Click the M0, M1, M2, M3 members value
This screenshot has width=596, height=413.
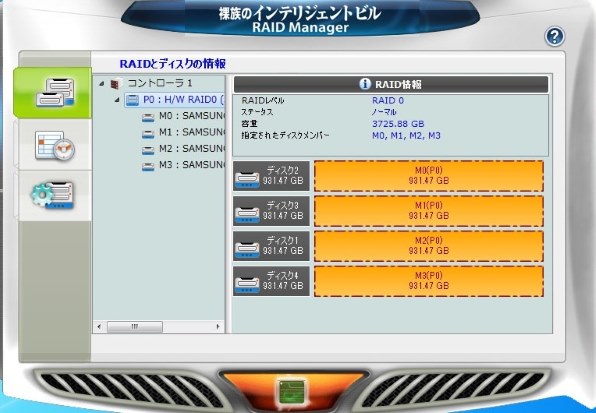(x=406, y=136)
